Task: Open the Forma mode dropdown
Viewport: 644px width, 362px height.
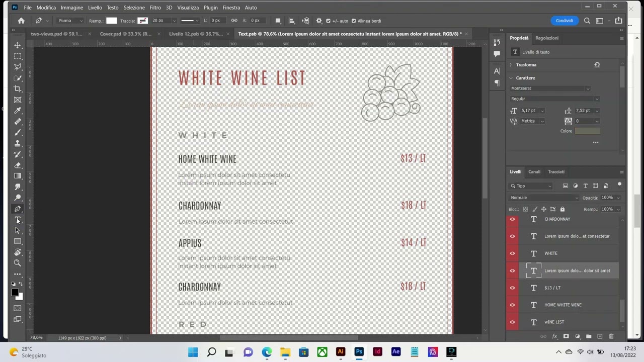Action: coord(70,21)
